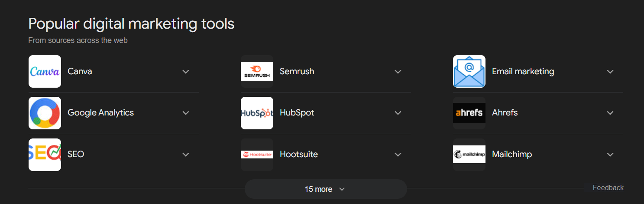Expand the Google Analytics chevron
This screenshot has height=204, width=644.
point(186,113)
